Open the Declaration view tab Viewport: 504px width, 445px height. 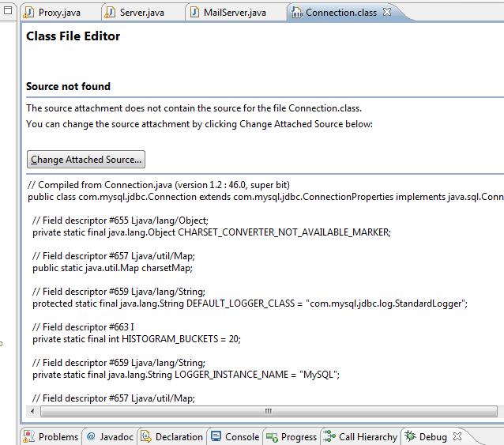pos(172,436)
